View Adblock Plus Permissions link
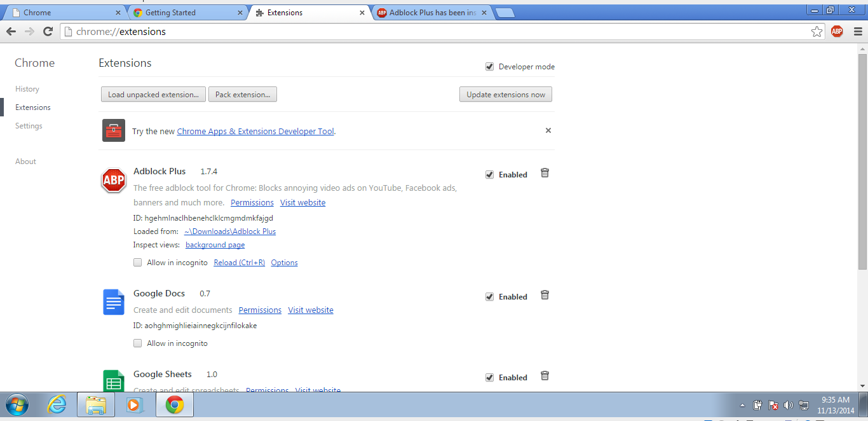868x421 pixels. click(x=252, y=203)
